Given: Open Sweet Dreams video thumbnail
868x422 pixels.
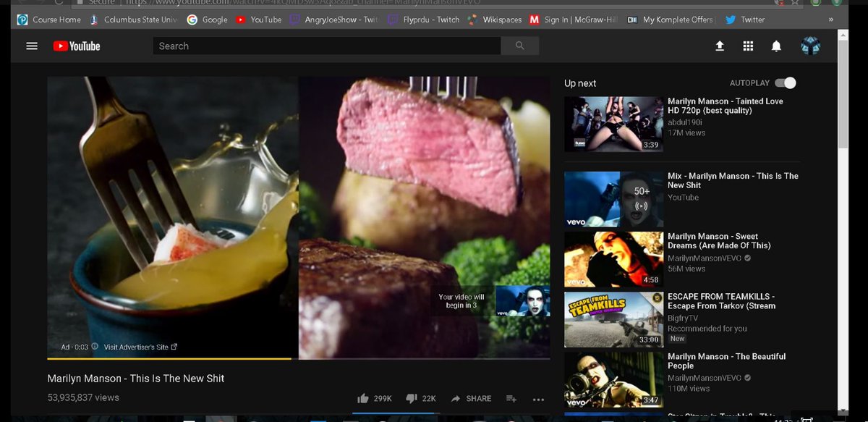Looking at the screenshot, I should pyautogui.click(x=613, y=259).
